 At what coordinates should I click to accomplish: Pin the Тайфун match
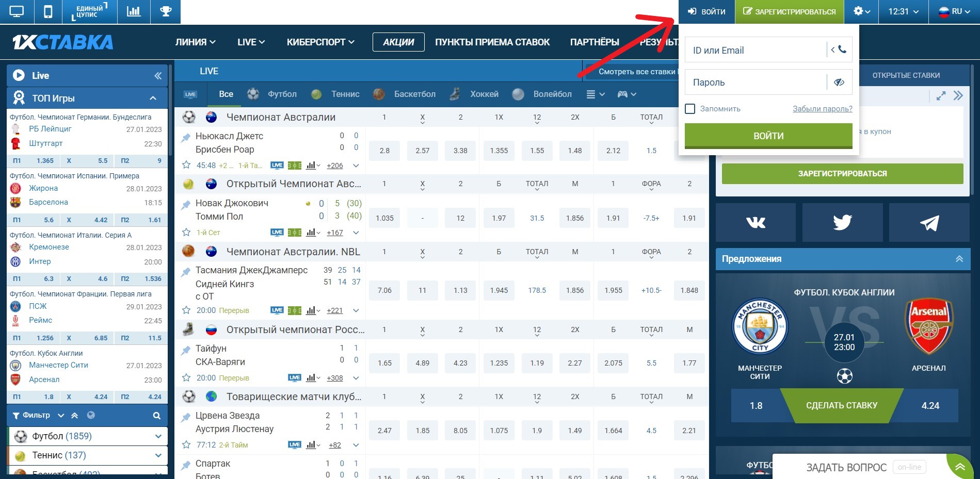(x=186, y=350)
